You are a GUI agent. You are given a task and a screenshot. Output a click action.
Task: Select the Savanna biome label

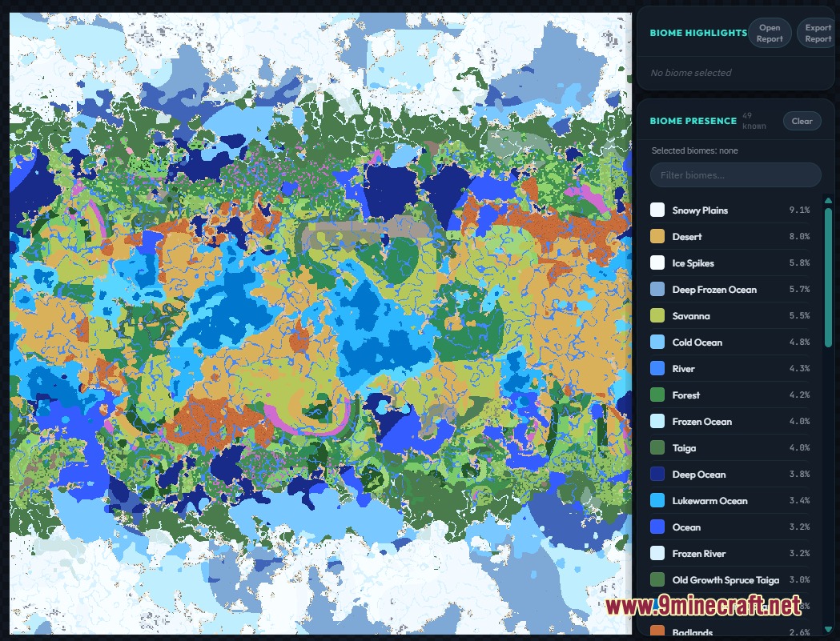pos(691,316)
